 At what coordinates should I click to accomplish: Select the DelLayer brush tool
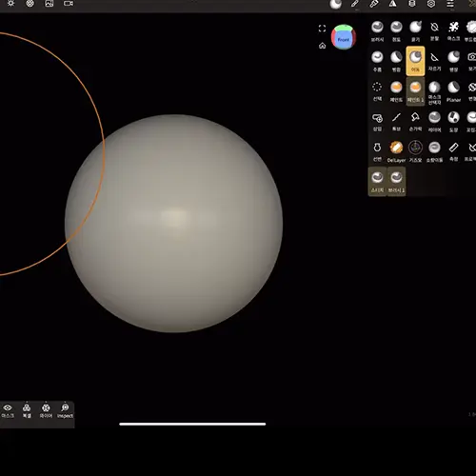click(x=396, y=151)
